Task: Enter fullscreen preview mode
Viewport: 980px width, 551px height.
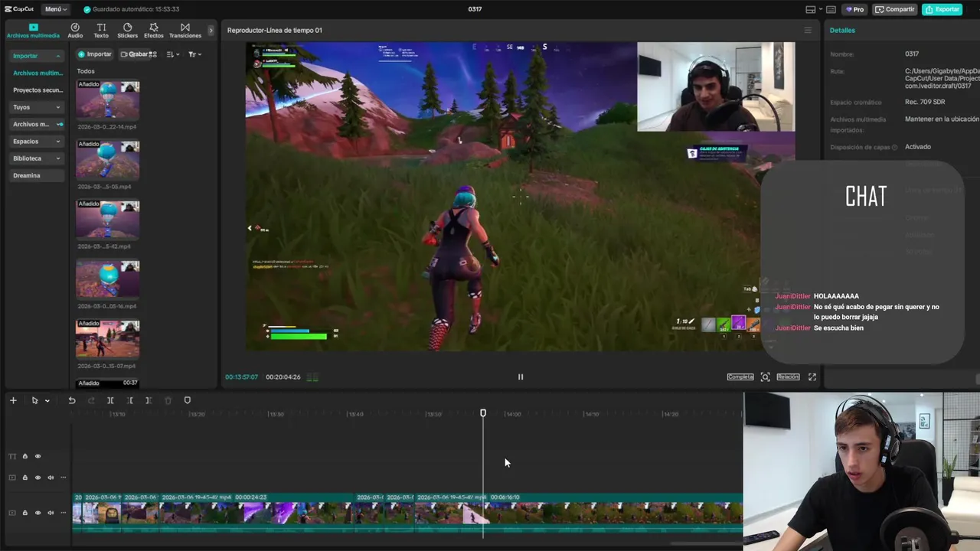Action: coord(812,377)
